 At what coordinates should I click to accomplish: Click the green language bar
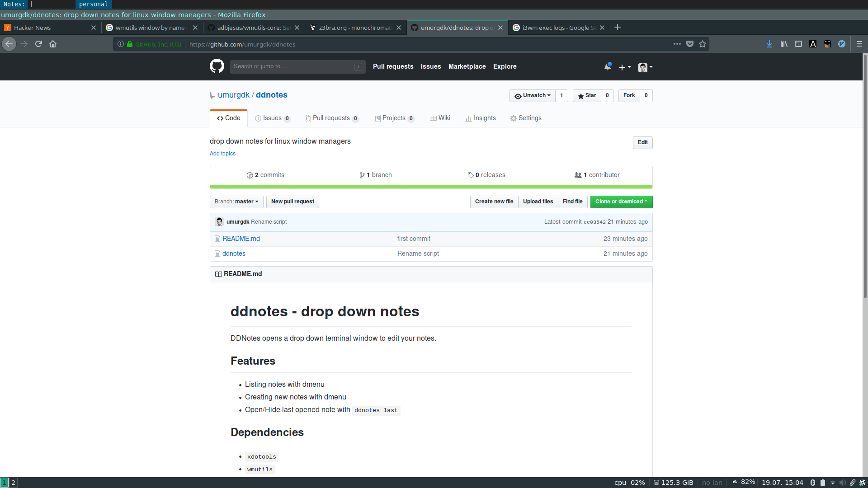click(x=431, y=187)
